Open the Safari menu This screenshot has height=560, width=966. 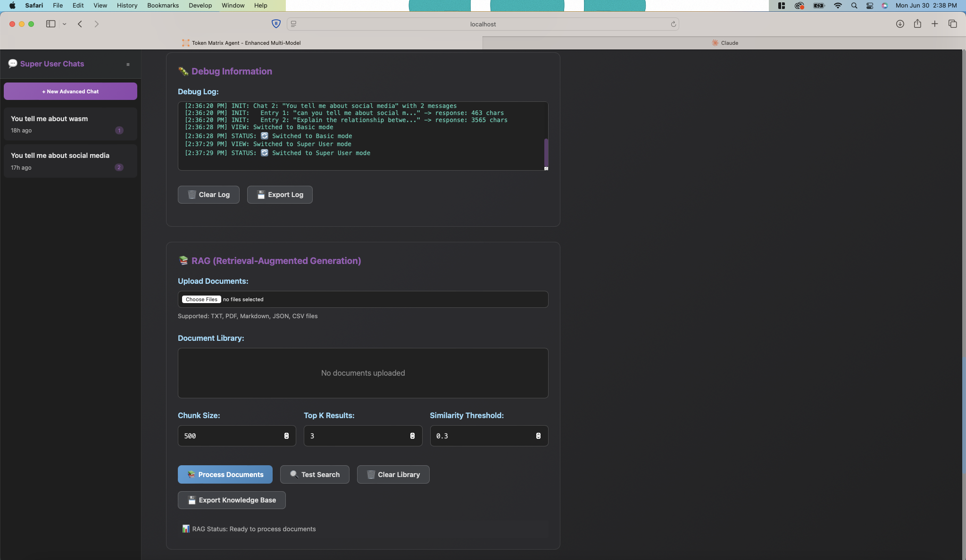[34, 6]
